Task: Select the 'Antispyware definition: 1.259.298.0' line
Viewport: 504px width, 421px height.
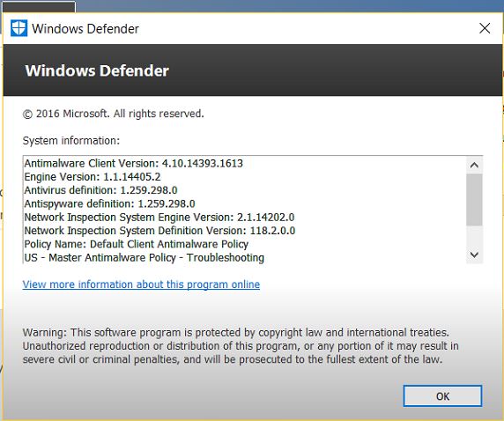Action: 109,203
